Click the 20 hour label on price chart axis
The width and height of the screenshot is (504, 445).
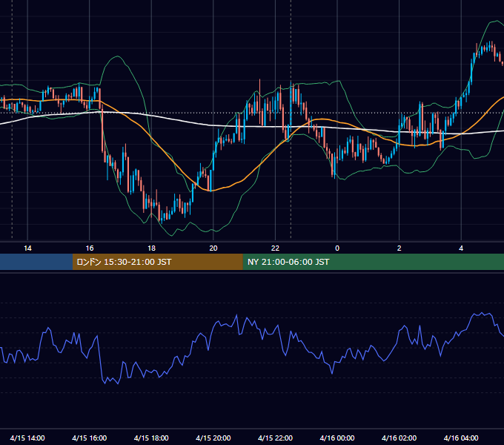tap(213, 248)
